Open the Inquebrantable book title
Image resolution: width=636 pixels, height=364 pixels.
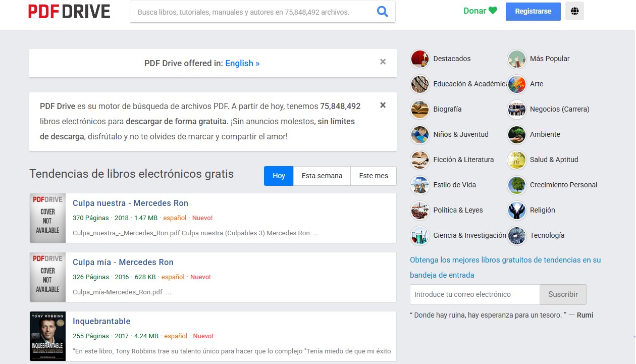coord(101,321)
